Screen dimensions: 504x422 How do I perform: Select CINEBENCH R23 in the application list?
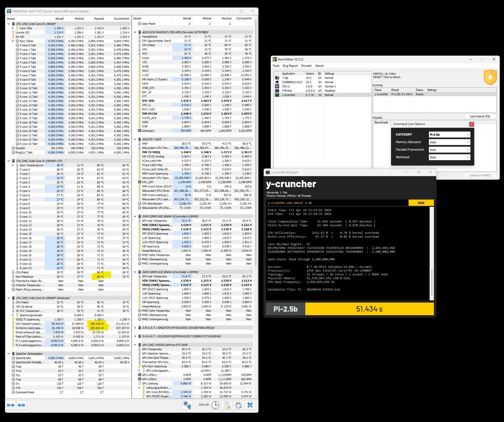[x=292, y=82]
